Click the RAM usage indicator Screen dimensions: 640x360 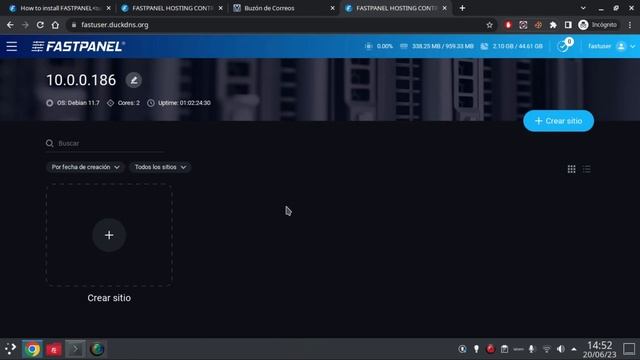click(x=437, y=46)
